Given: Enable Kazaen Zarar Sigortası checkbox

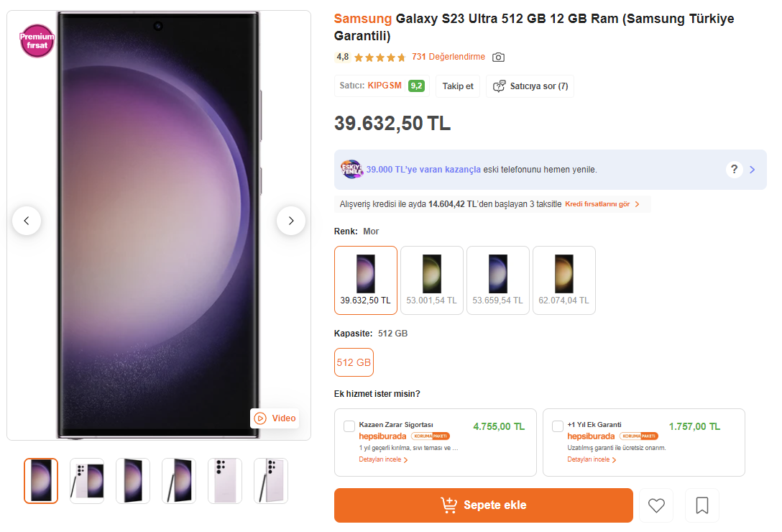Looking at the screenshot, I should coord(349,426).
